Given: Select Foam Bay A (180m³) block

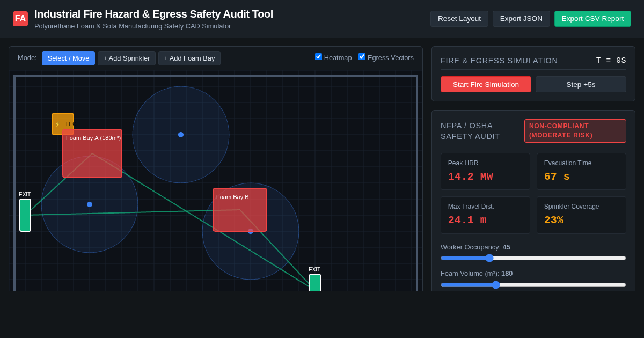Looking at the screenshot, I should pos(92,153).
